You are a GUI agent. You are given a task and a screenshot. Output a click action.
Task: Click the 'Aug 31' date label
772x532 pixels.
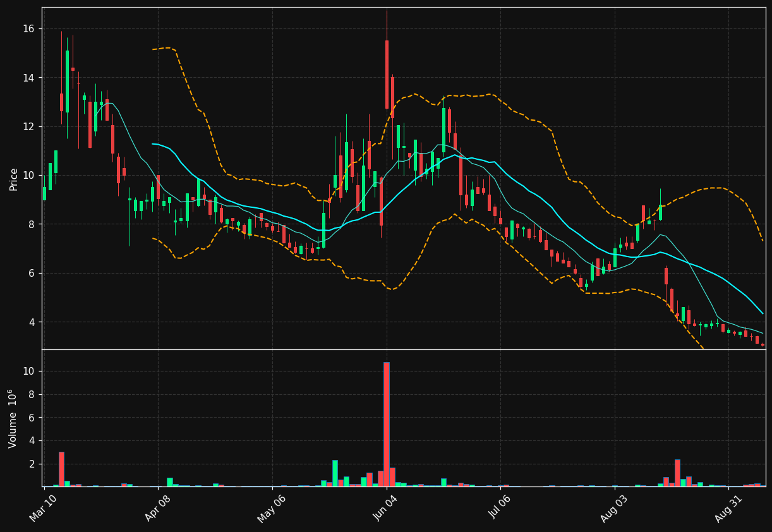pos(729,508)
